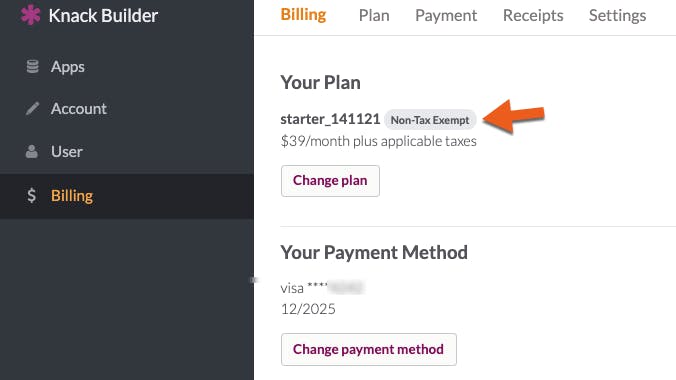The width and height of the screenshot is (676, 380).
Task: Click the orange arrow pointing at badge
Action: coord(513,116)
